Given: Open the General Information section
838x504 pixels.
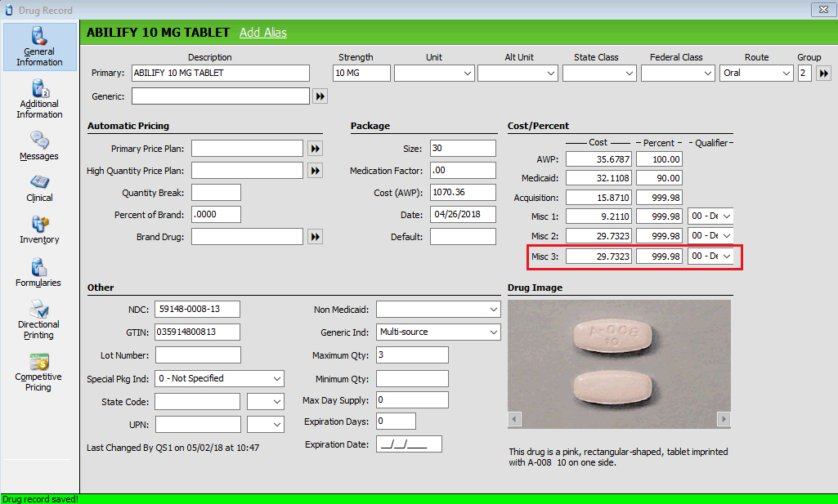Looking at the screenshot, I should coord(39,47).
